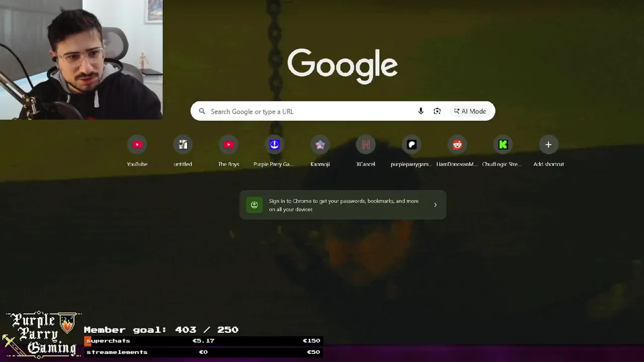
Task: Start voice search with microphone icon
Action: point(421,111)
